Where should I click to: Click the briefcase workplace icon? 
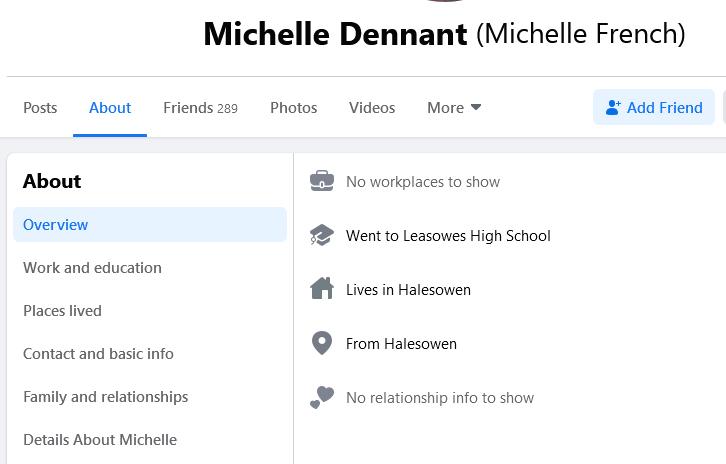click(322, 182)
